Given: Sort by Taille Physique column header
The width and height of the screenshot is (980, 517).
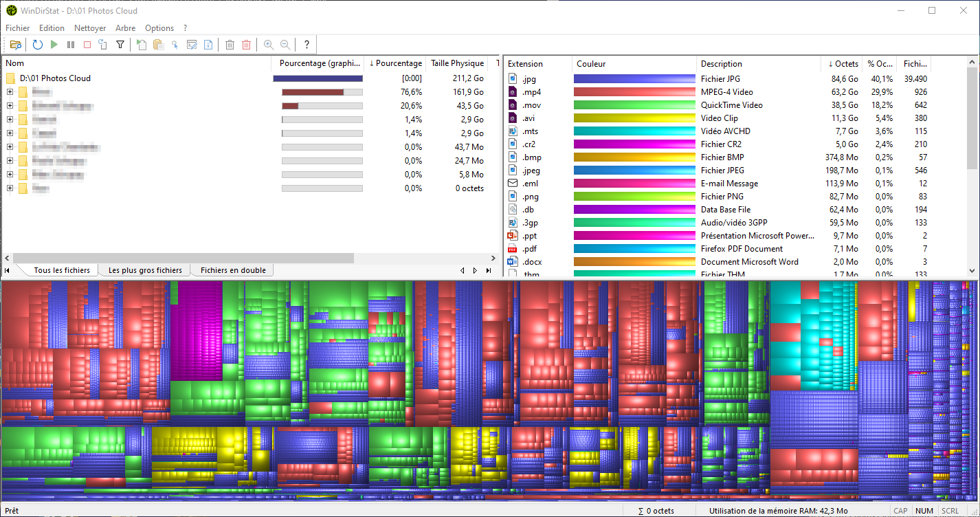Looking at the screenshot, I should pyautogui.click(x=457, y=63).
